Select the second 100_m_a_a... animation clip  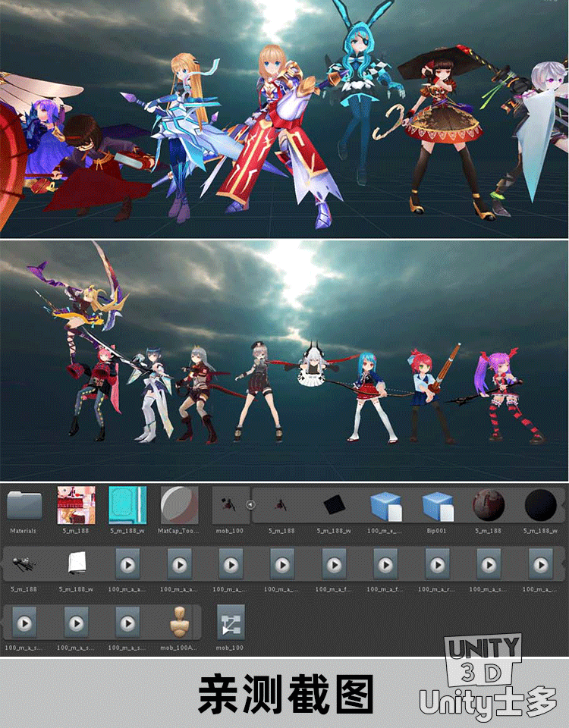(x=179, y=563)
